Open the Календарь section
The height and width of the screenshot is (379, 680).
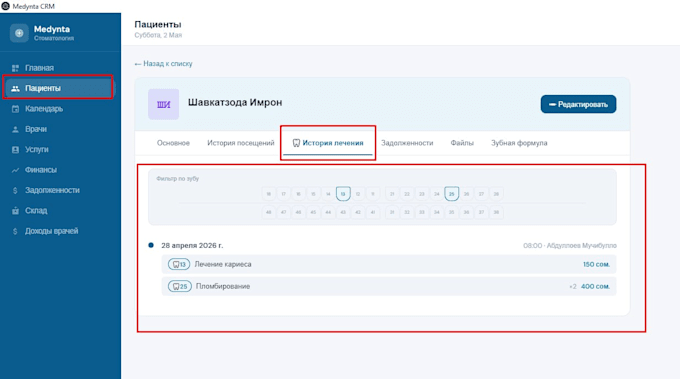click(59, 109)
